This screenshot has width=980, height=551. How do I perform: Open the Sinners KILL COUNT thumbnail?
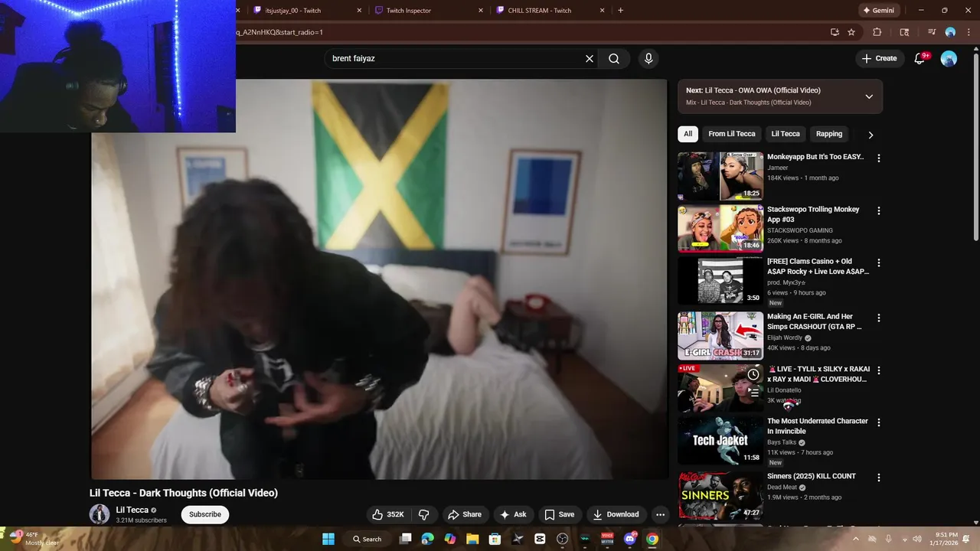(x=720, y=495)
